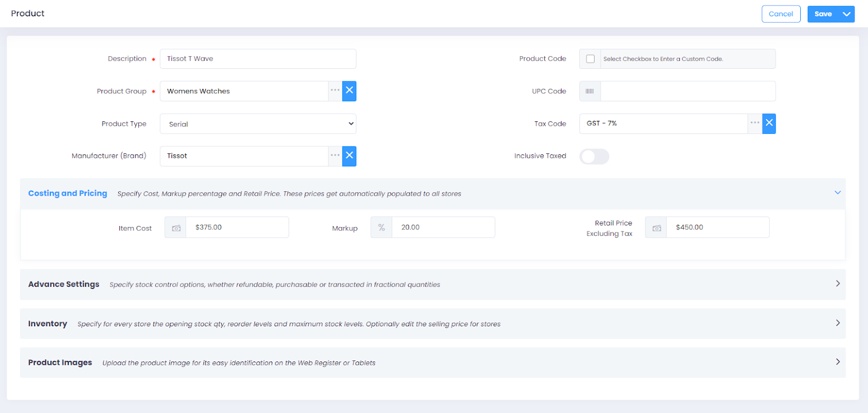
Task: Click the Item Cost money icon
Action: (176, 228)
